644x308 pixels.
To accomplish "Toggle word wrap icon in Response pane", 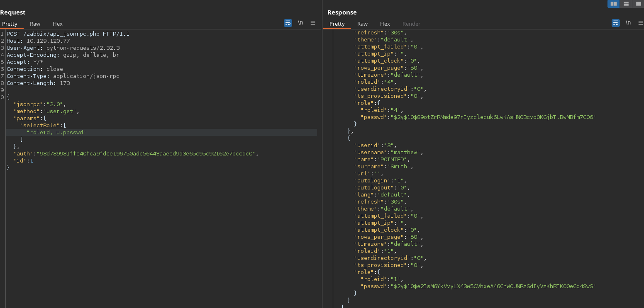I will click(616, 23).
